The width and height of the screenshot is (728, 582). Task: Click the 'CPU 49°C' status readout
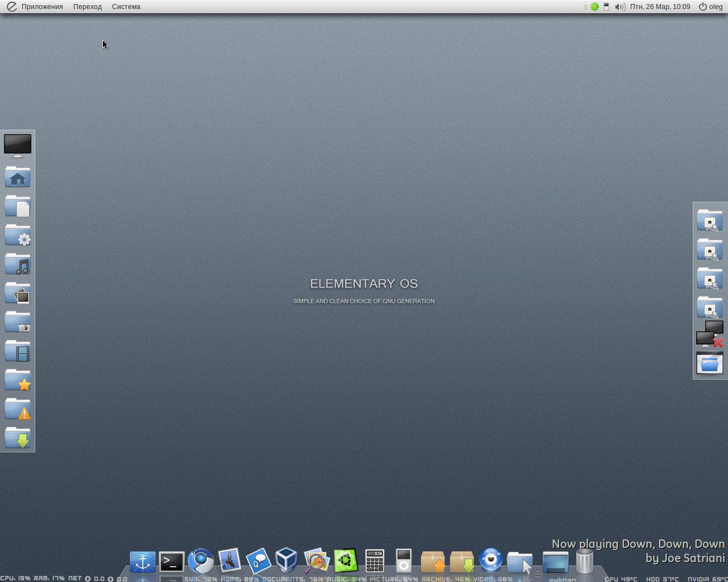pos(621,579)
